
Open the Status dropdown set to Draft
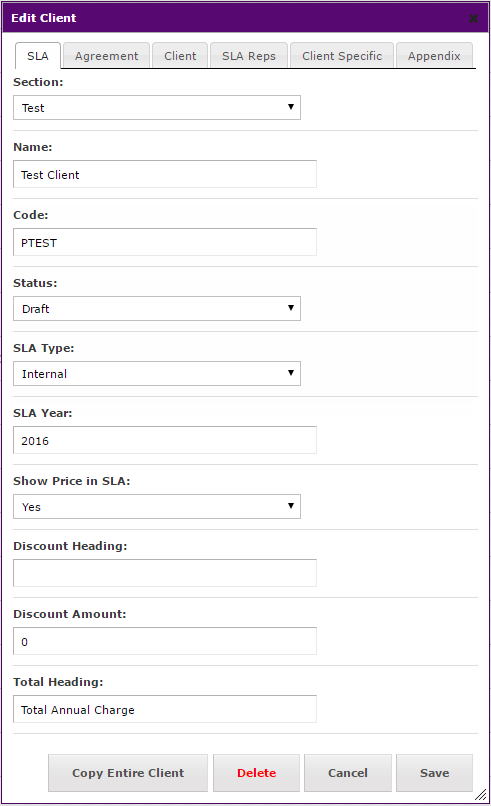pyautogui.click(x=157, y=308)
